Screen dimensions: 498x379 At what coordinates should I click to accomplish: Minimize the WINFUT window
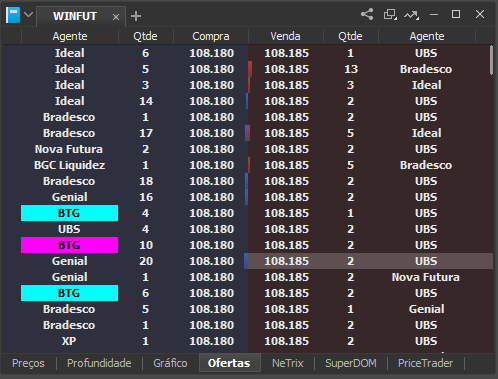point(434,14)
